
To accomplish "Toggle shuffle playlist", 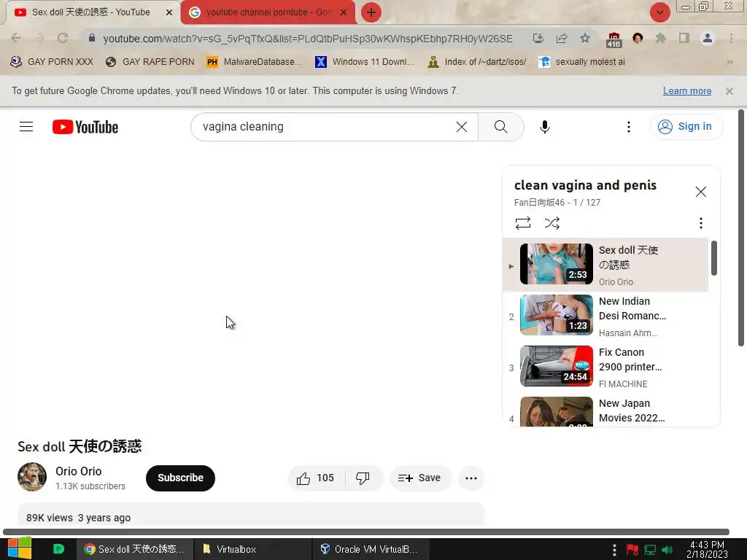I will pos(551,223).
